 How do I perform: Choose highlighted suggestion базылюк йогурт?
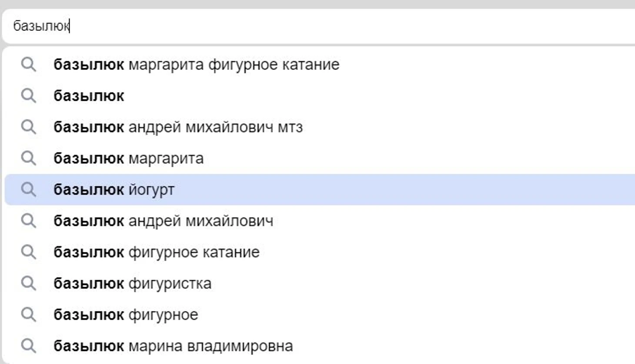tap(114, 190)
